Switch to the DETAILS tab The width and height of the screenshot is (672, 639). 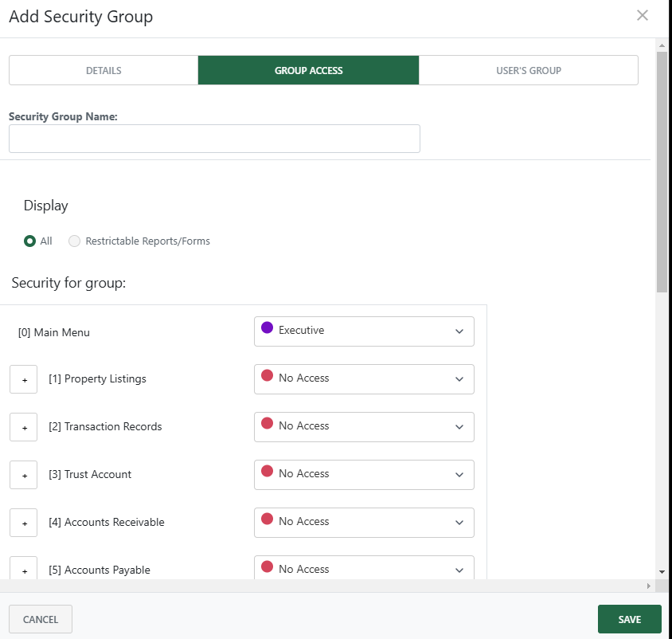[x=104, y=70]
